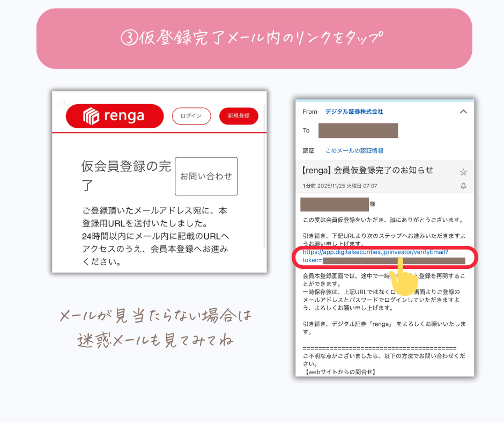Star the renga registration email
The width and height of the screenshot is (504, 423).
463,172
